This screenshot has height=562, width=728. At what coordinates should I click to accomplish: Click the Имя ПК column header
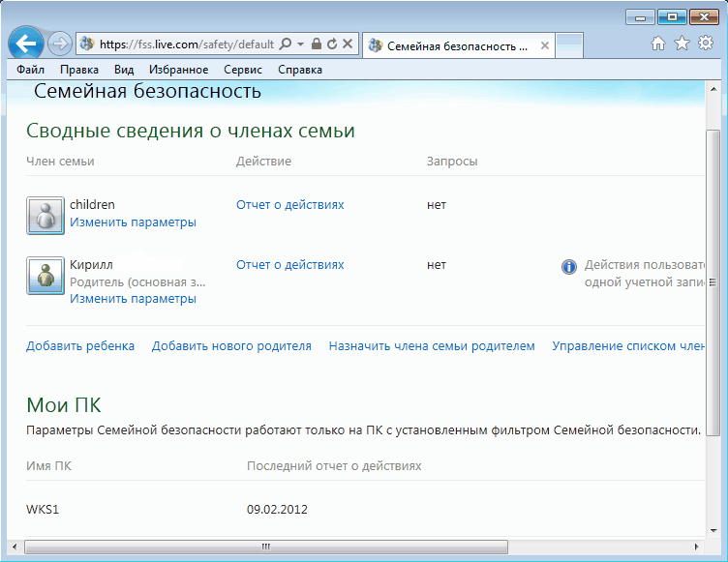48,465
